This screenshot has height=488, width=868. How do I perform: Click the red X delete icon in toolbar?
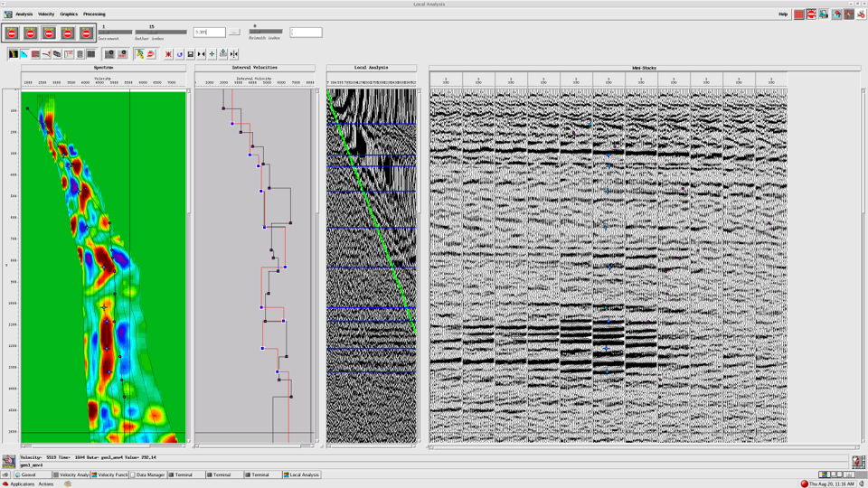coord(168,54)
